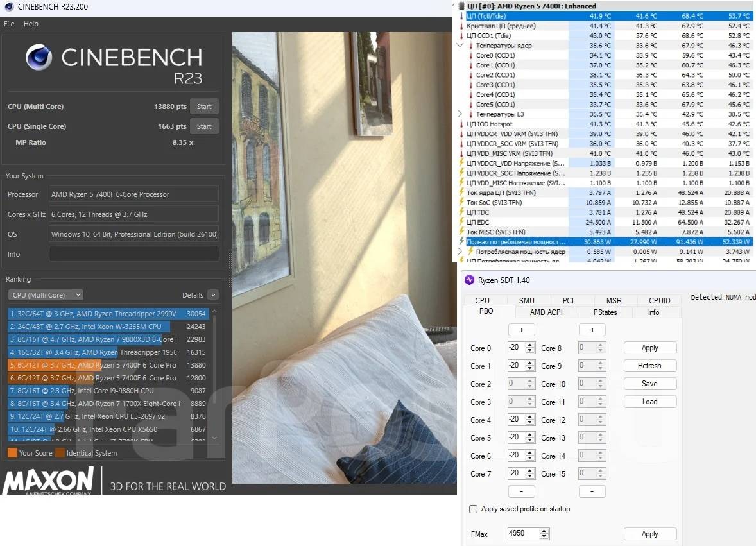
Task: Click thermometer icon beside ЦП IOD Hotspot
Action: (461, 124)
